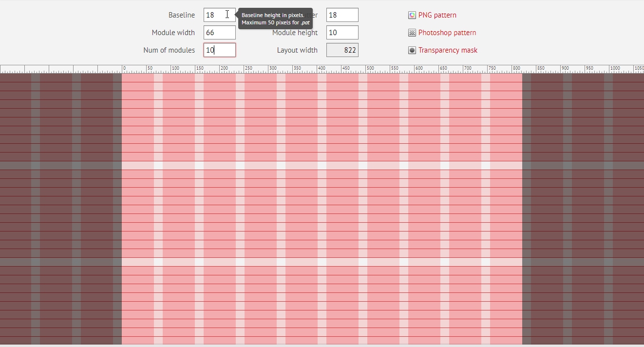
Task: Click the Photoshop pattern checkerboard icon
Action: click(412, 33)
